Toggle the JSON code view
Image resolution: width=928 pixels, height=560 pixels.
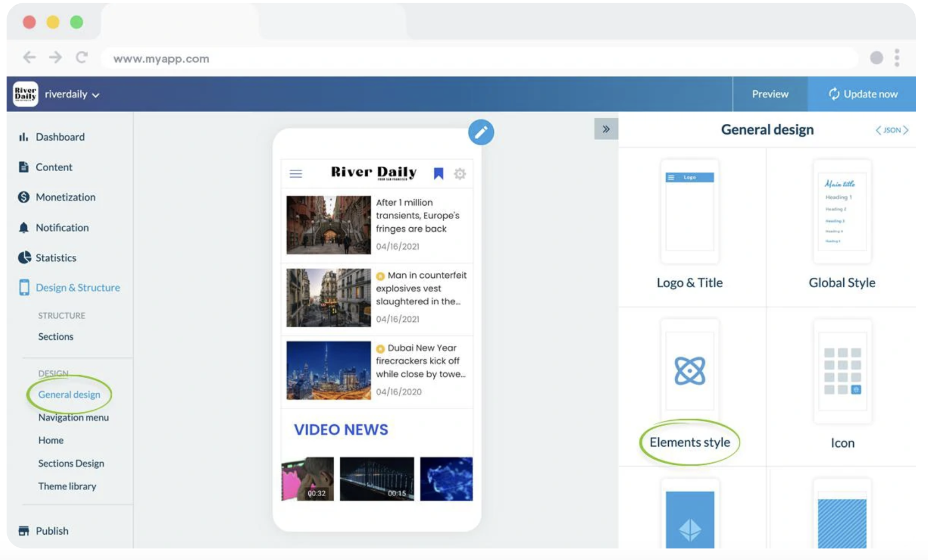pos(892,130)
